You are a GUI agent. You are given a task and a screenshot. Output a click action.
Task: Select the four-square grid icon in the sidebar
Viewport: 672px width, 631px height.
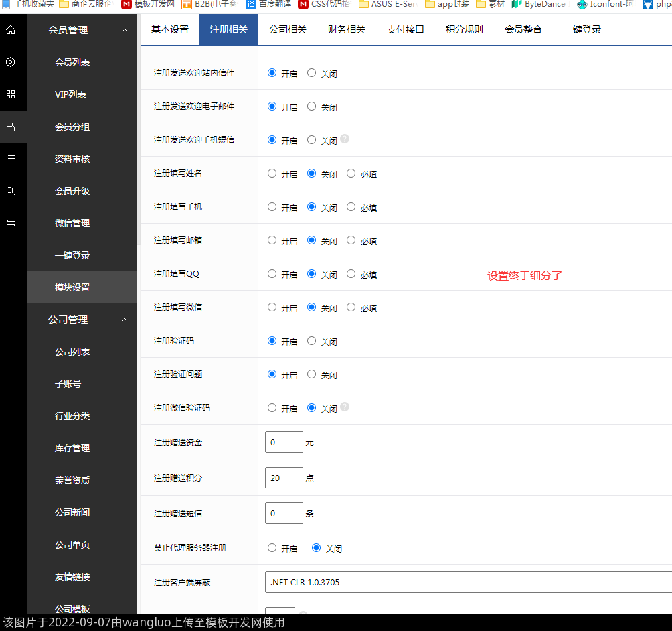(x=11, y=94)
